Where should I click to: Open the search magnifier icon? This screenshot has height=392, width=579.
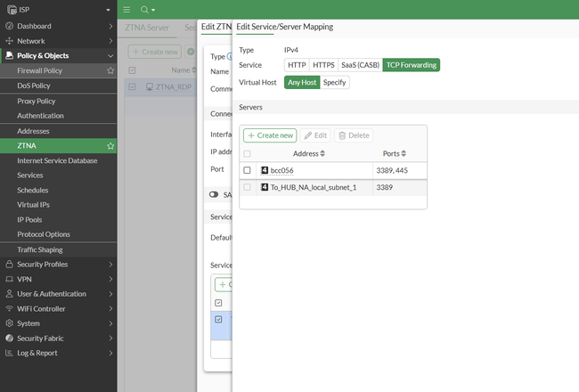click(144, 10)
